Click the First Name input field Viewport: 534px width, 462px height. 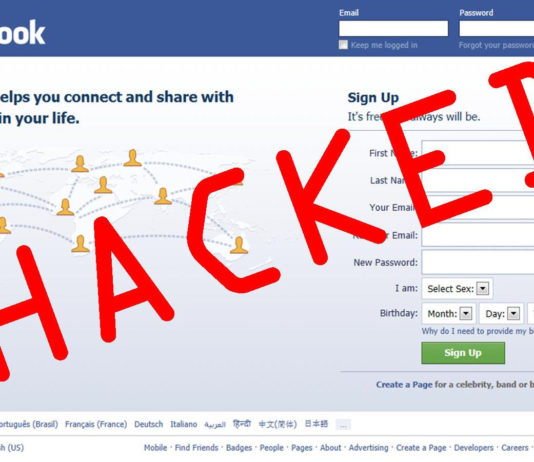pos(478,153)
